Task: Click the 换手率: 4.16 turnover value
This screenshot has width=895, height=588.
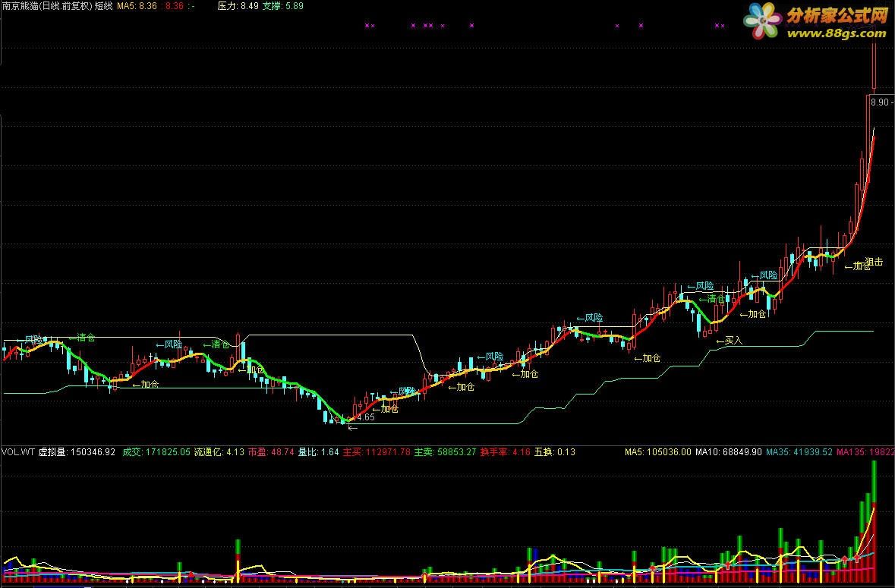Action: (505, 451)
